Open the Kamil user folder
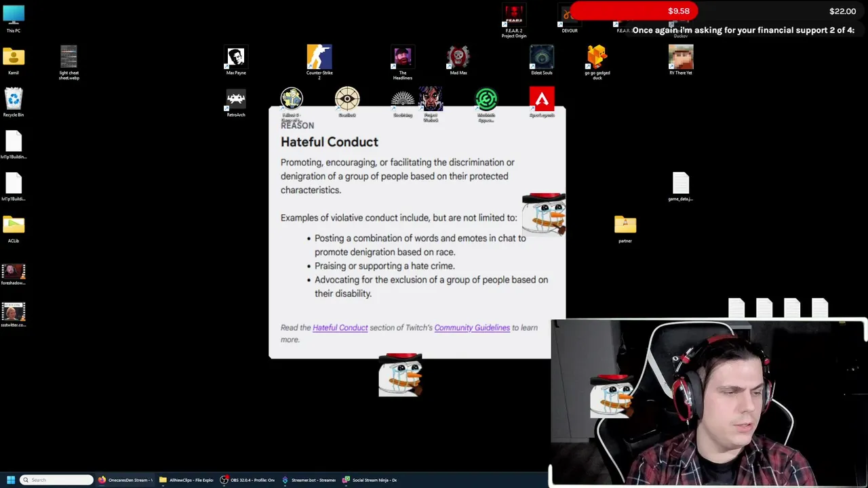Screen dimensions: 868x488 pyautogui.click(x=14, y=60)
